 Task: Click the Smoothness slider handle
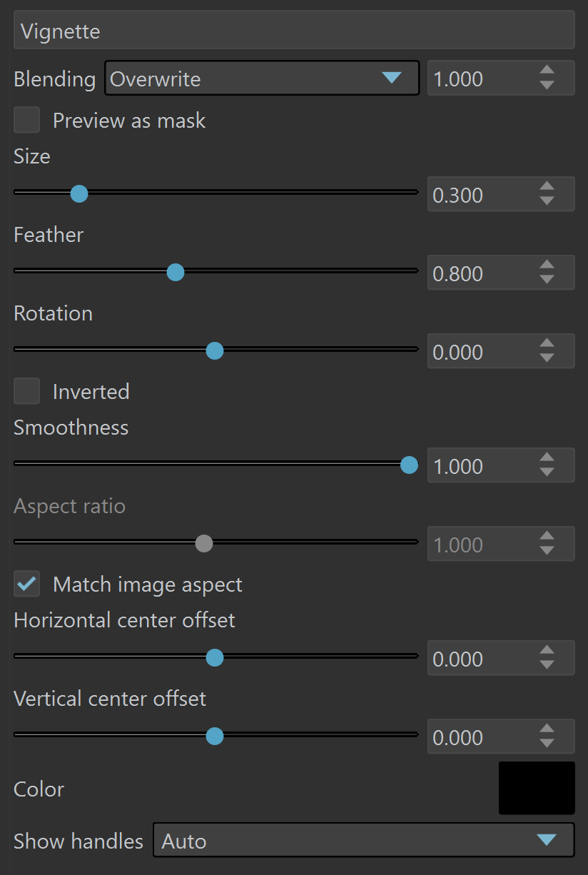[409, 465]
